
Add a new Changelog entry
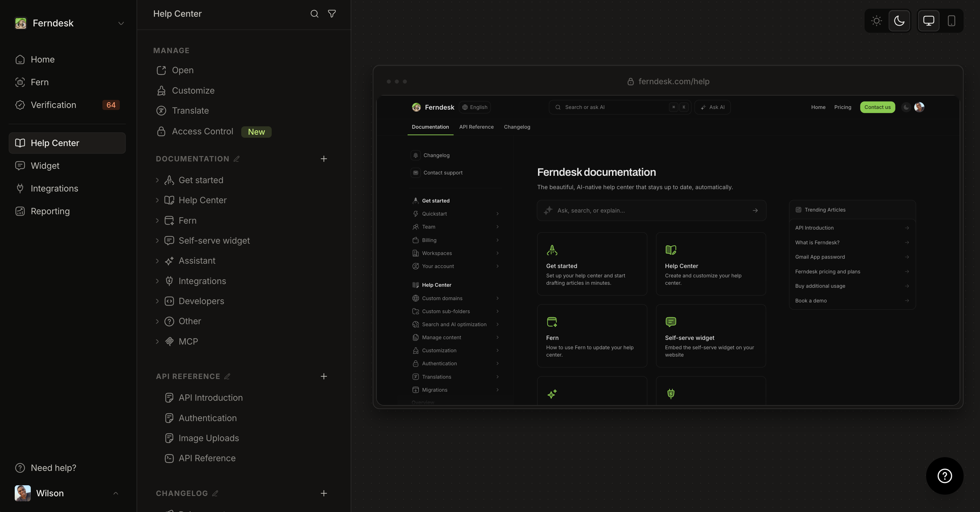(x=324, y=493)
